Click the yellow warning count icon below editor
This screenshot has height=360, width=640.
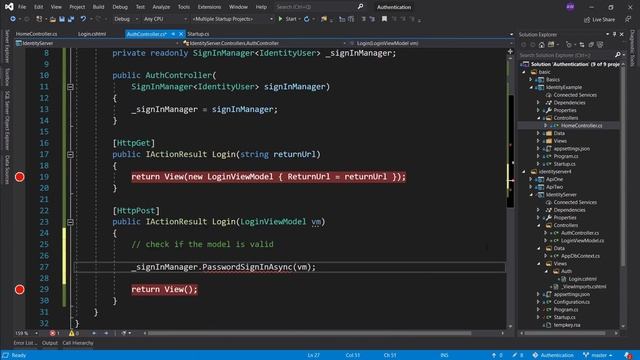[71, 333]
